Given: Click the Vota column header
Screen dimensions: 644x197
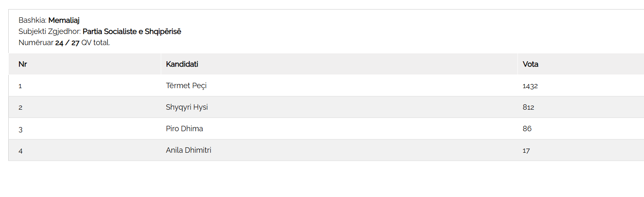Looking at the screenshot, I should (x=530, y=64).
